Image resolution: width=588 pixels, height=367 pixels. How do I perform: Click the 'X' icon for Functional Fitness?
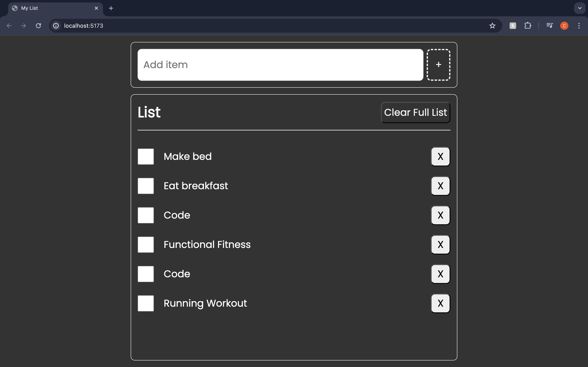(x=440, y=244)
